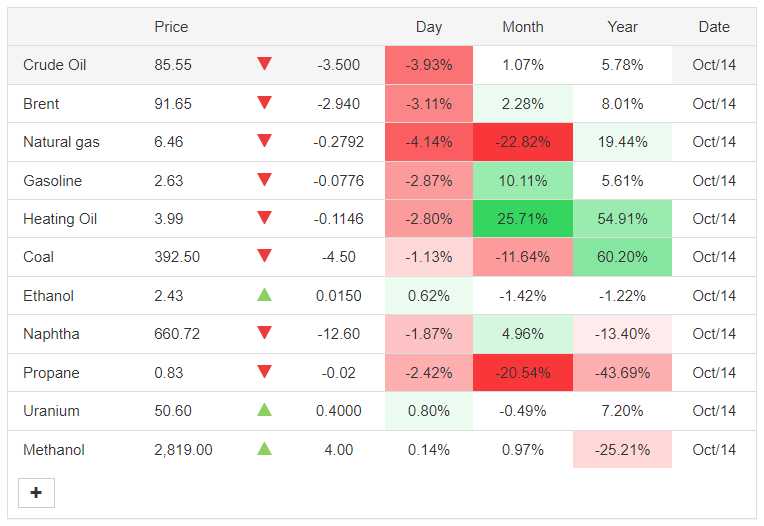Sort by the Price column header
The image size is (764, 526).
171,27
